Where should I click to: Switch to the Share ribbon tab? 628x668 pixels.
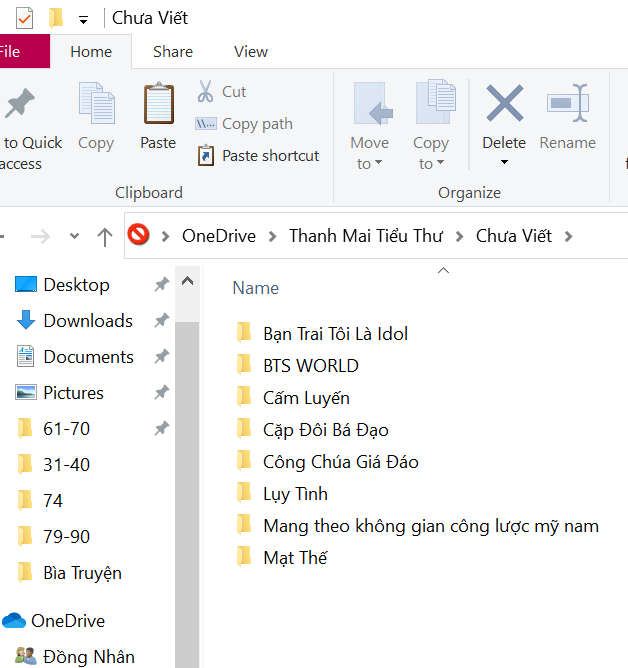click(173, 52)
